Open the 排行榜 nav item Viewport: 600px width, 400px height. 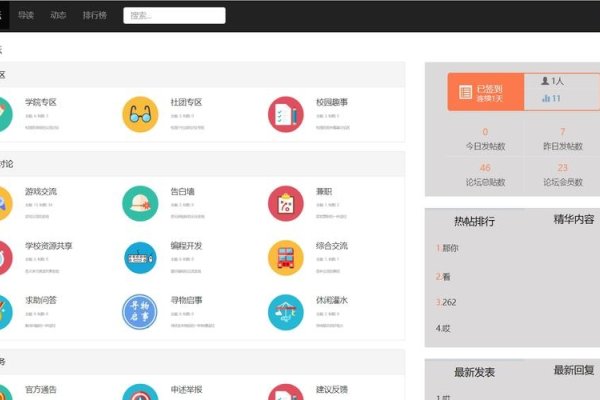click(x=95, y=15)
